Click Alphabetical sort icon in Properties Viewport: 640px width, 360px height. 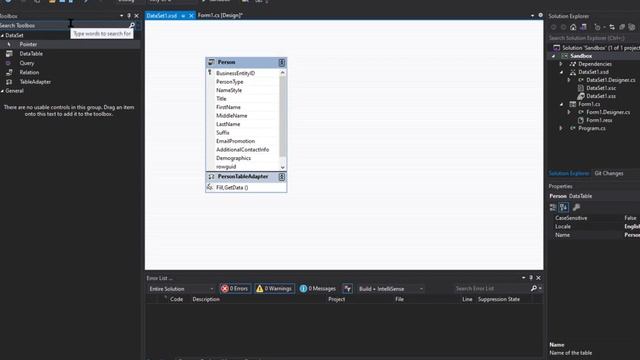pos(564,207)
